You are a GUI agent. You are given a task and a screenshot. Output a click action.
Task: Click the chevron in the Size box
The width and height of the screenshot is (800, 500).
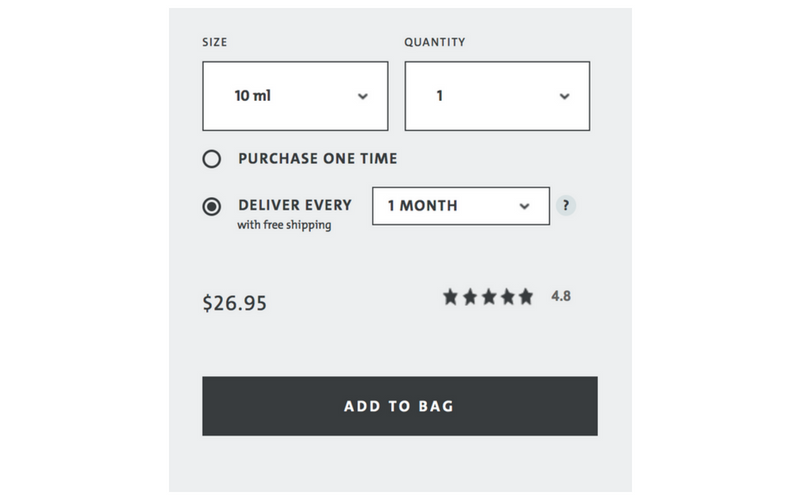(363, 96)
